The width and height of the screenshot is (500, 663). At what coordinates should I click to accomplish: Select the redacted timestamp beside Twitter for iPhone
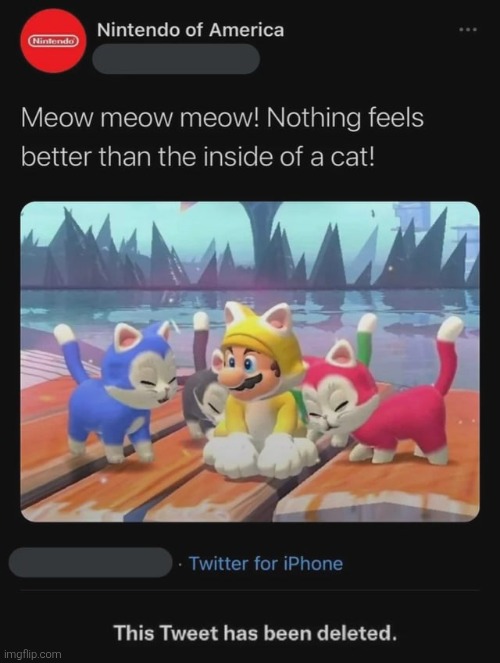click(90, 562)
